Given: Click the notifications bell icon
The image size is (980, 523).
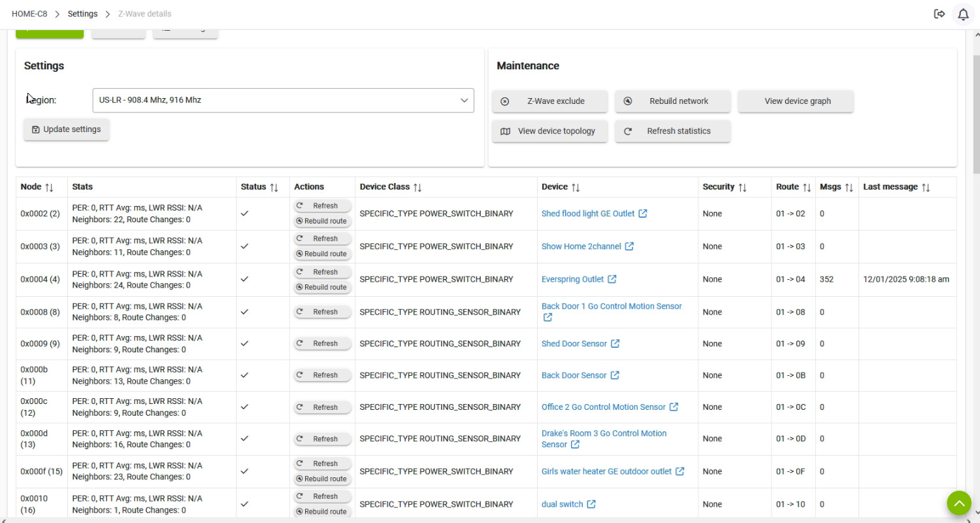Looking at the screenshot, I should point(963,14).
